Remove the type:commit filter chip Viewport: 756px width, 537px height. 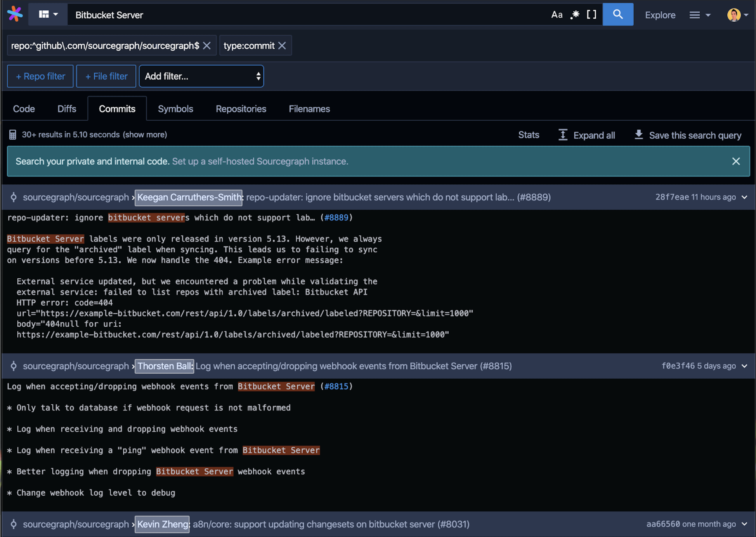coord(282,46)
